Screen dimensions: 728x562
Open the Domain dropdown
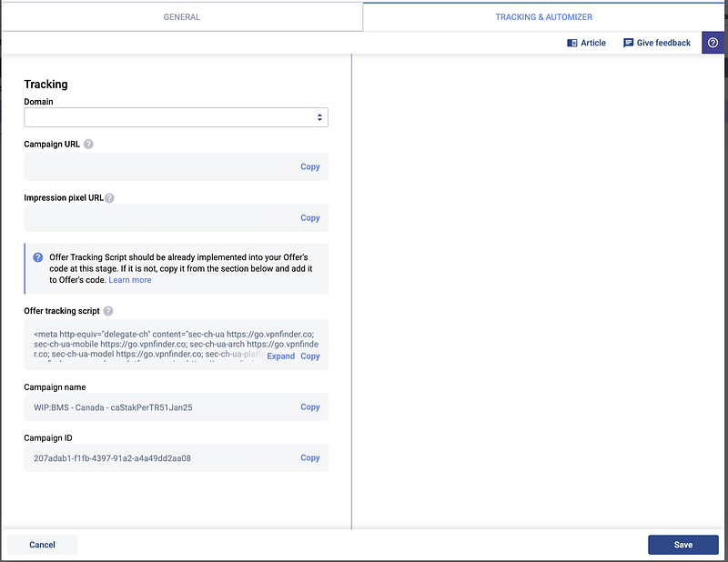pos(176,117)
